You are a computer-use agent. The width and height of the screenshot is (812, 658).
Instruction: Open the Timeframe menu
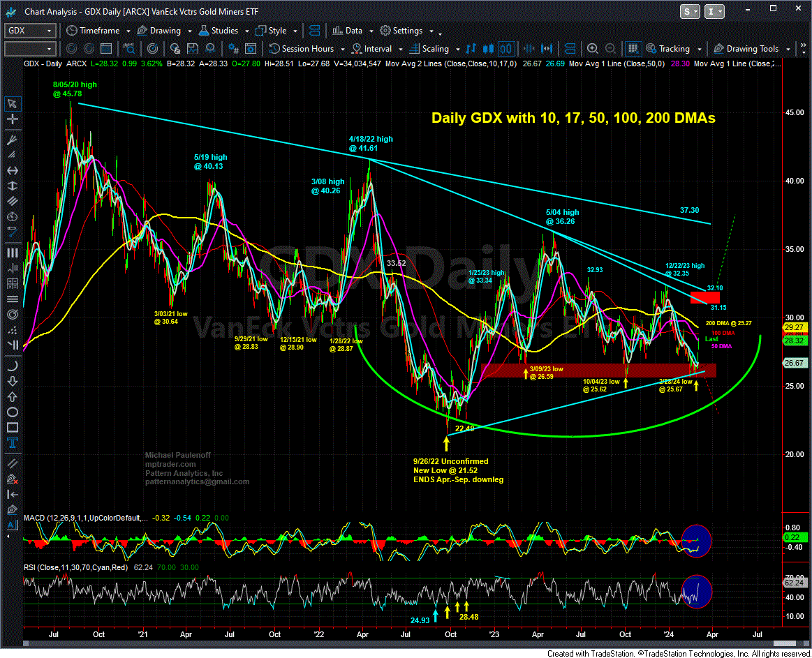pos(94,31)
